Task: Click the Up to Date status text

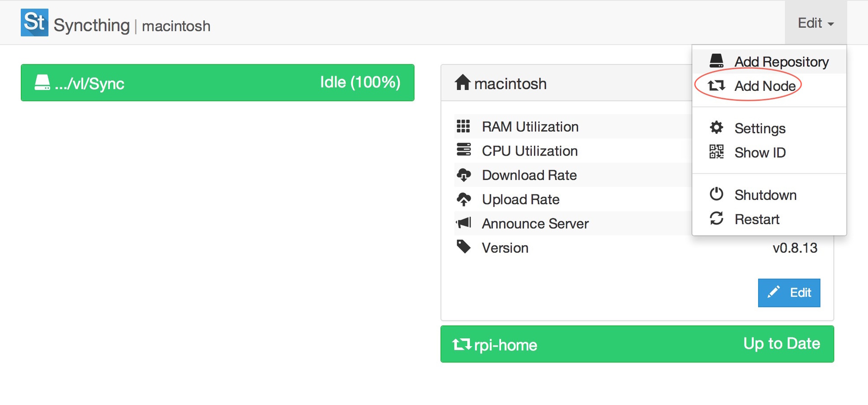Action: 782,344
